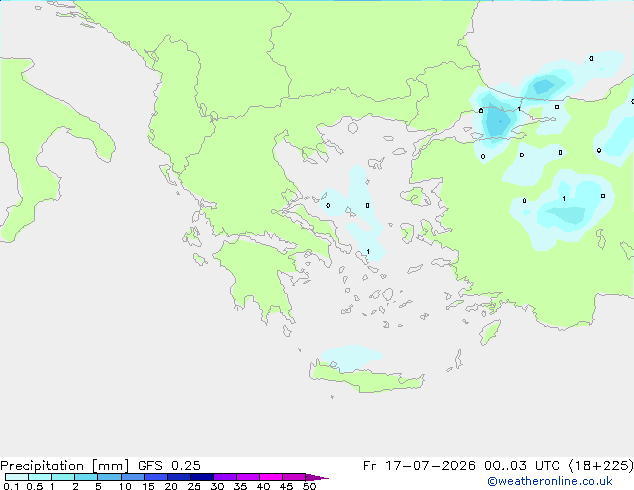The height and width of the screenshot is (490, 634).
Task: Click the "10" legend scale value
Action: pos(125,486)
